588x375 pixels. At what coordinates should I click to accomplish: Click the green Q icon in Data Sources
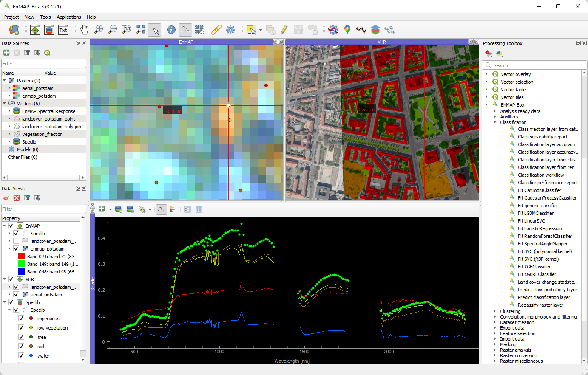click(x=47, y=53)
